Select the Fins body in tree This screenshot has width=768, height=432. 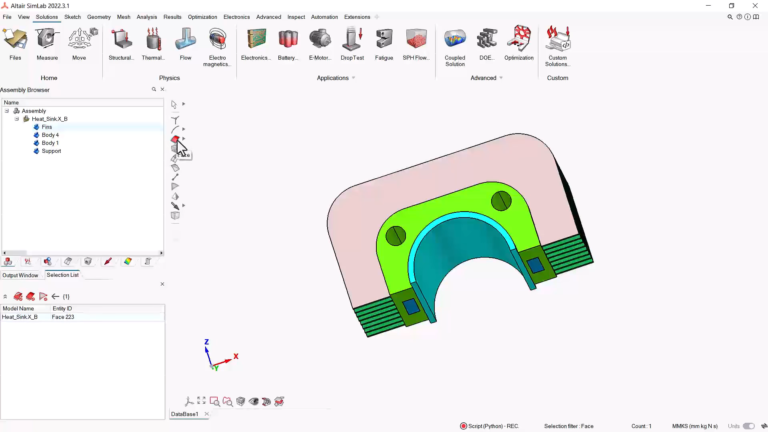tap(47, 127)
